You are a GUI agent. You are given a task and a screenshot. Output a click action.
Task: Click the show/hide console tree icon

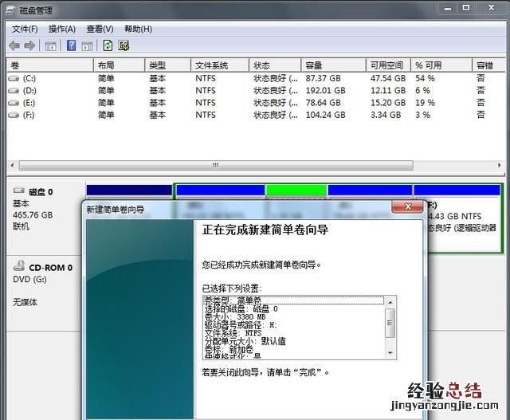[x=51, y=45]
